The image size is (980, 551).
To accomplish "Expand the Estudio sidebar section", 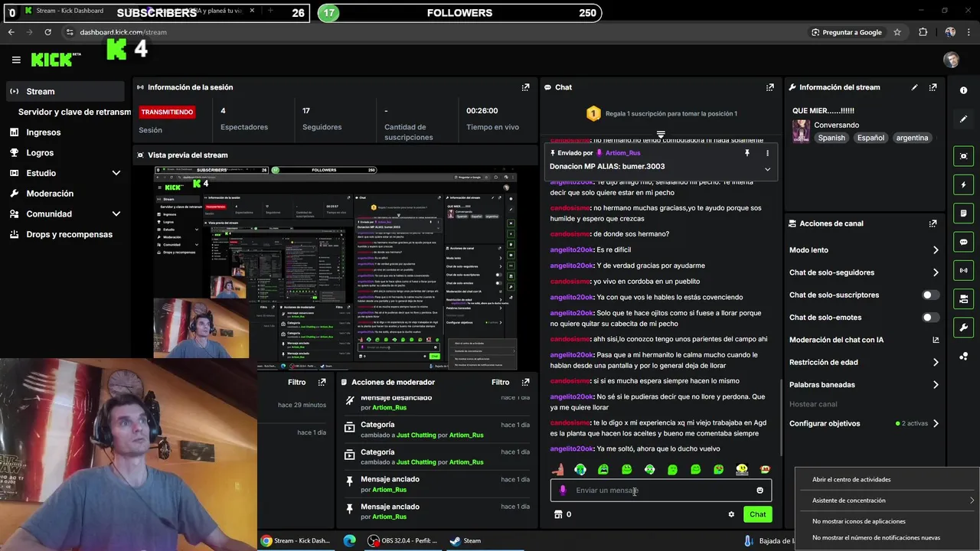I will coord(116,173).
